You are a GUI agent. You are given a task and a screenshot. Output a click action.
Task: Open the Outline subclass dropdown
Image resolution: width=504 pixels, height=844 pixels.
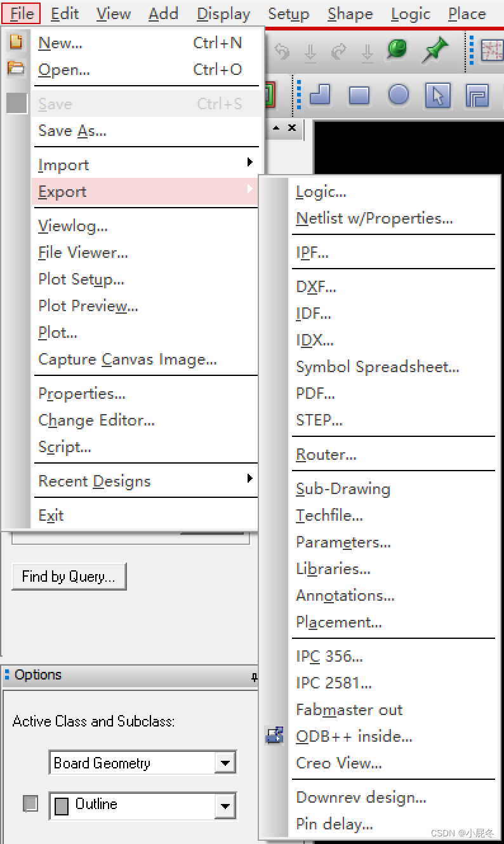(225, 806)
